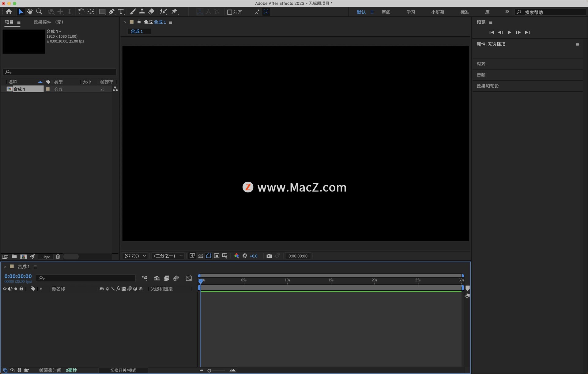Open the 效果控件 panel tab
Screen dimensions: 588x374
pyautogui.click(x=48, y=22)
